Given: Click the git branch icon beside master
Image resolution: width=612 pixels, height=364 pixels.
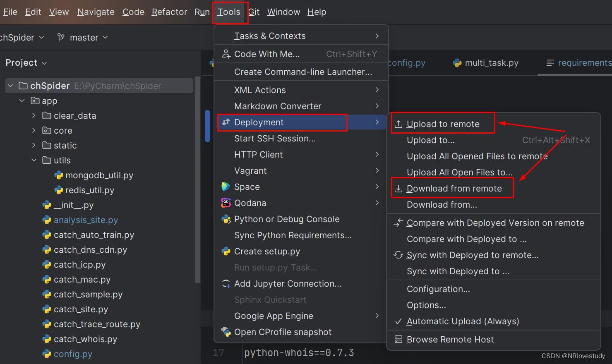Looking at the screenshot, I should 60,37.
